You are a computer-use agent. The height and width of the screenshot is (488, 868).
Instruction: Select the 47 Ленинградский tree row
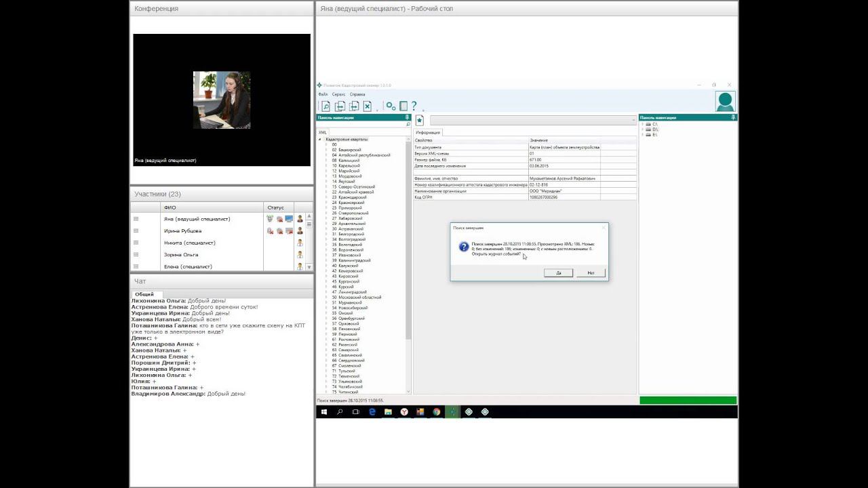click(349, 292)
